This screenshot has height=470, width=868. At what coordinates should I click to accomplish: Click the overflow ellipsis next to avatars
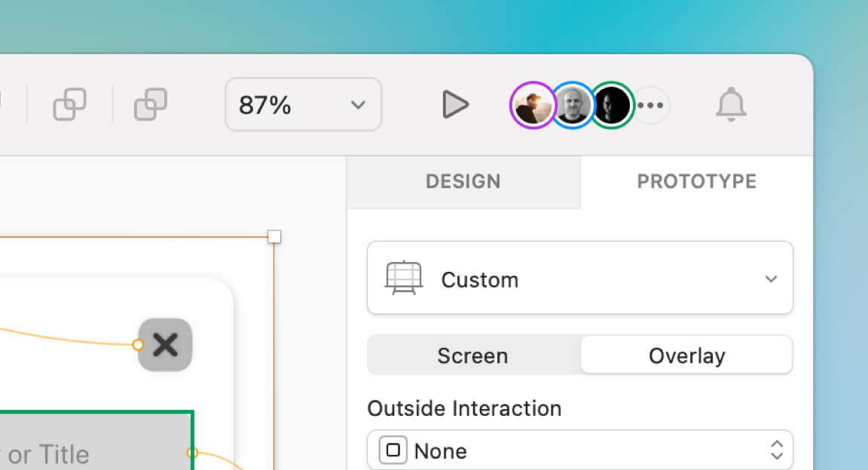651,105
